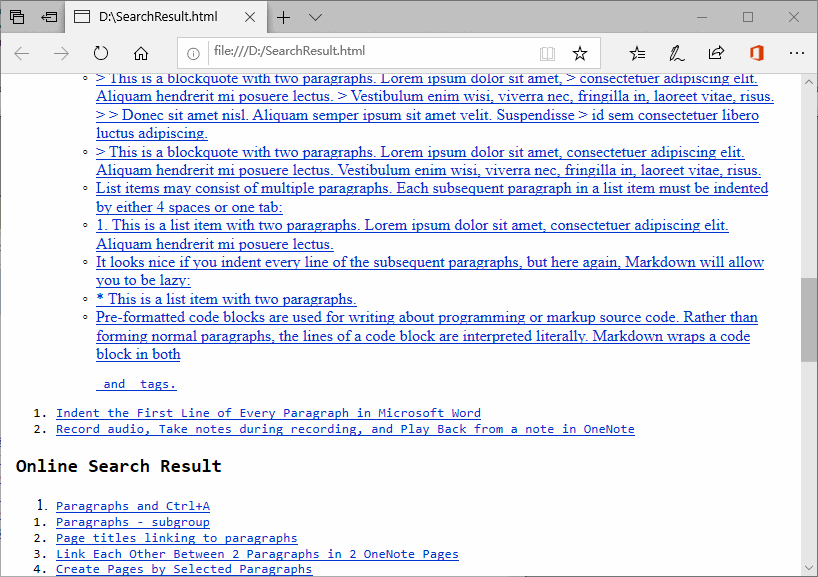Share this page
The height and width of the screenshot is (577, 818).
point(716,53)
